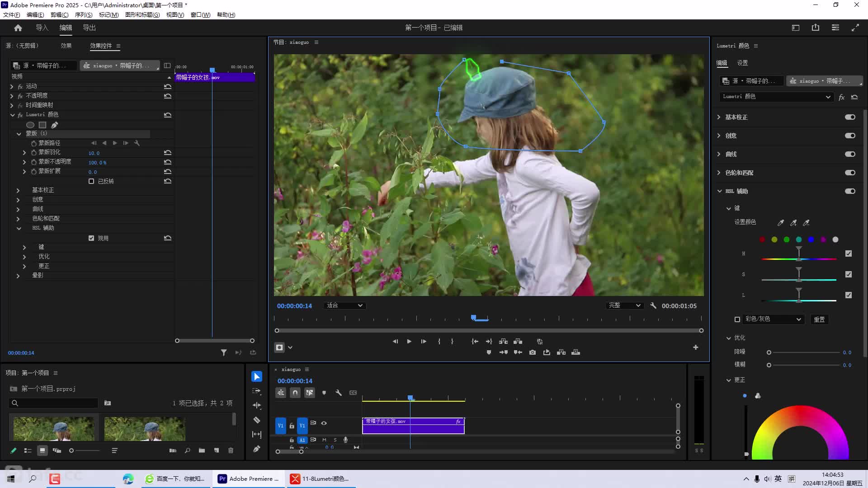868x488 pixels.
Task: Select the free draw bezier pen mask
Action: [x=55, y=125]
